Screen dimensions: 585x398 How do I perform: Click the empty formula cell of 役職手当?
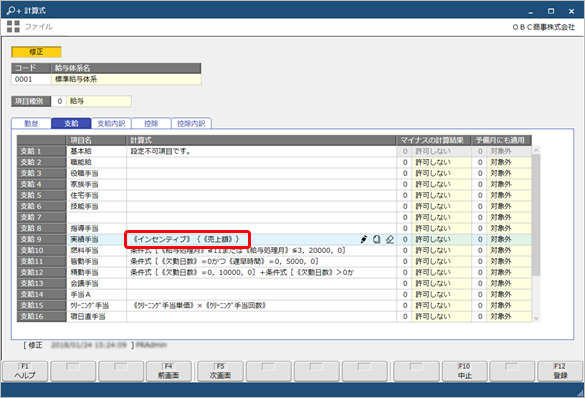pyautogui.click(x=261, y=173)
